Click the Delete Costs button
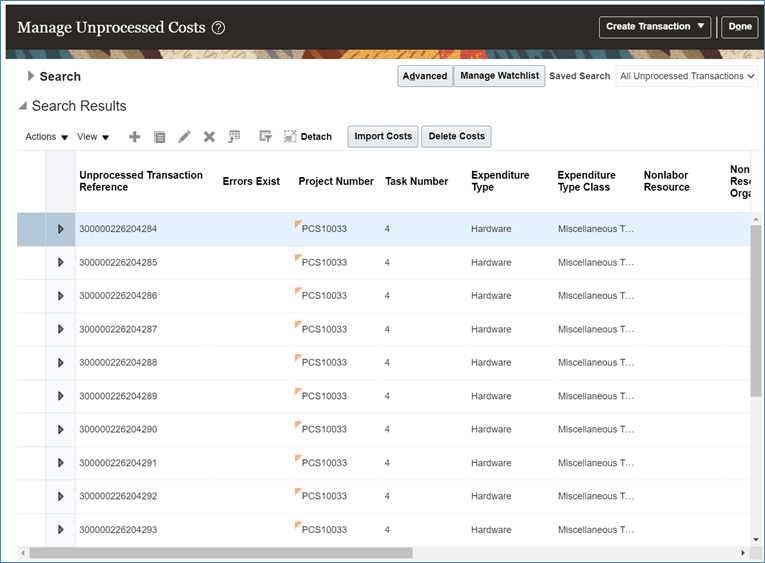The image size is (765, 563). coord(456,137)
